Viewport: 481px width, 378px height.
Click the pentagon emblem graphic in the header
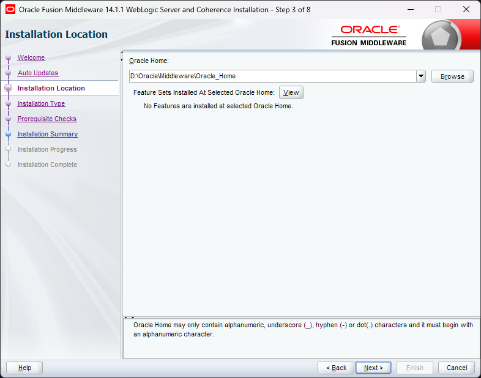click(x=441, y=36)
